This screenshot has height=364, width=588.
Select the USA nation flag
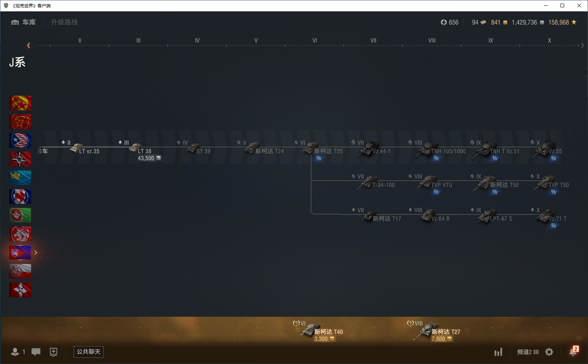(x=20, y=140)
